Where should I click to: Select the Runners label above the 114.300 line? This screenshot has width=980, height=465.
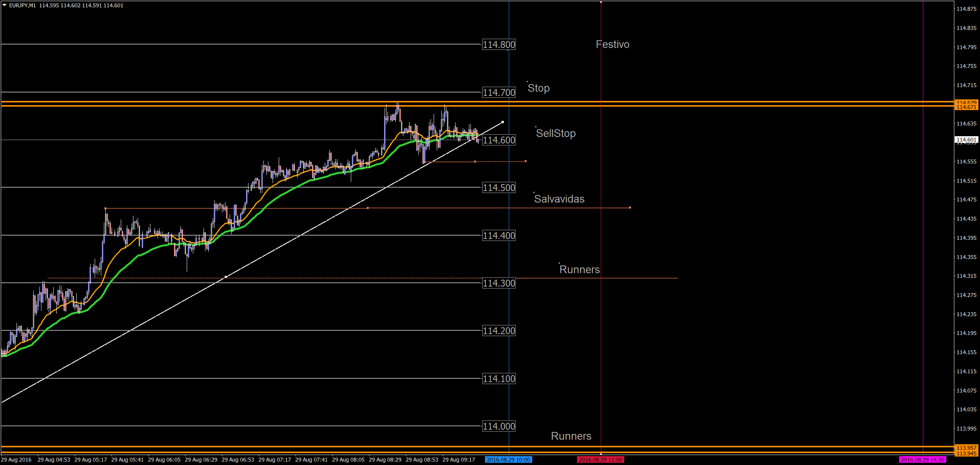click(x=579, y=270)
